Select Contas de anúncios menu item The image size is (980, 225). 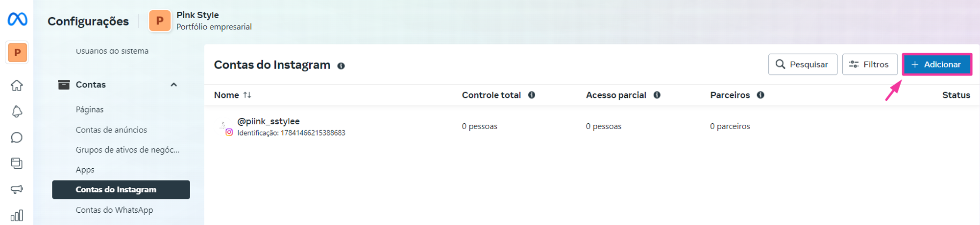(x=111, y=130)
